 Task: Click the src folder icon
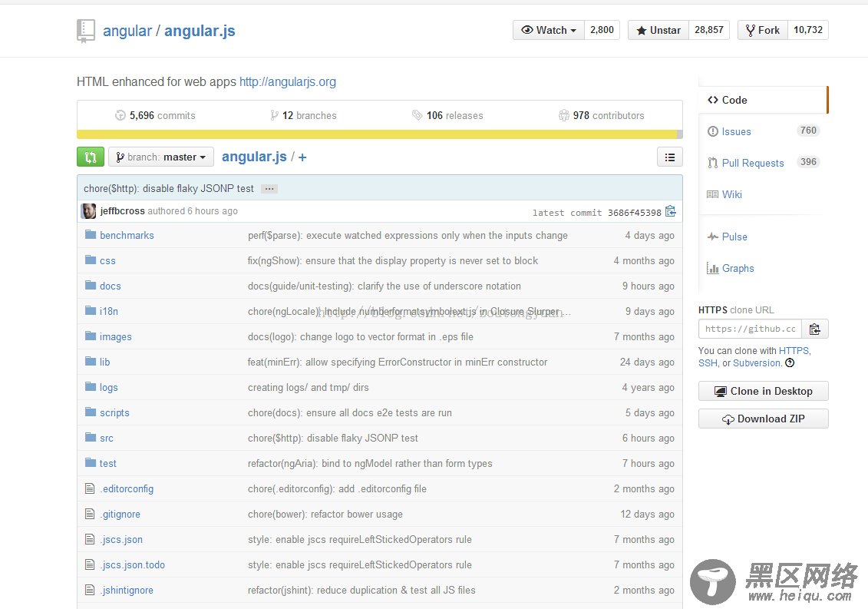point(91,437)
